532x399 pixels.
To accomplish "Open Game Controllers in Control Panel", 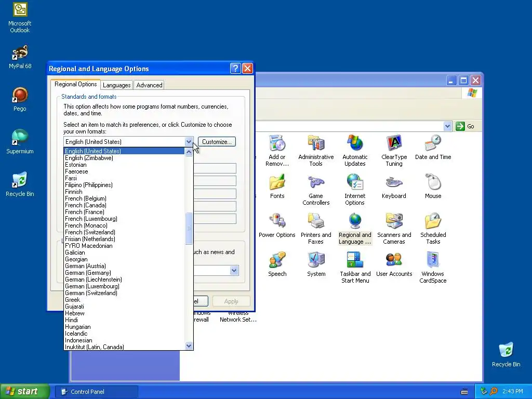I will pos(316,189).
